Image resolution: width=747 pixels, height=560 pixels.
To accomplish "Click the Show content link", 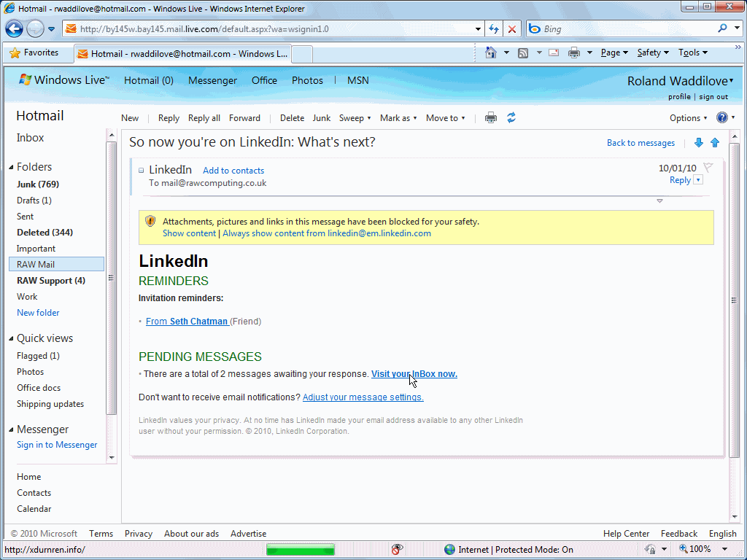I will pos(189,233).
